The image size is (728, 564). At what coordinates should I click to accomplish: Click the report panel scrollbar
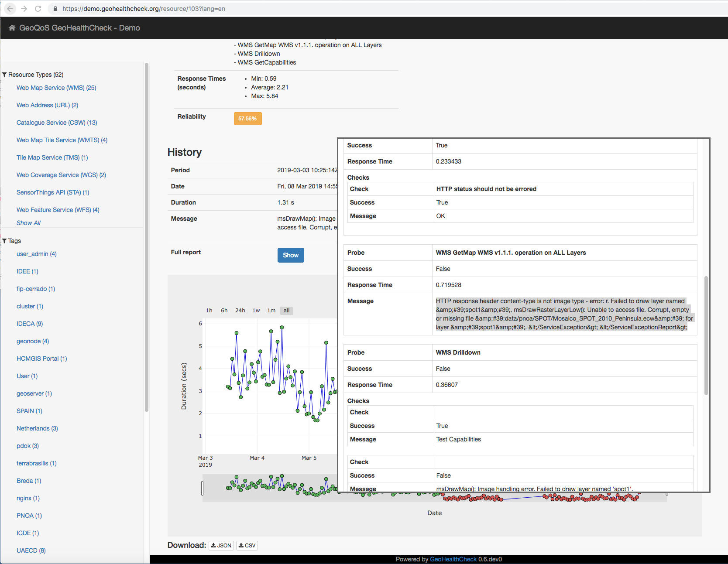[706, 335]
